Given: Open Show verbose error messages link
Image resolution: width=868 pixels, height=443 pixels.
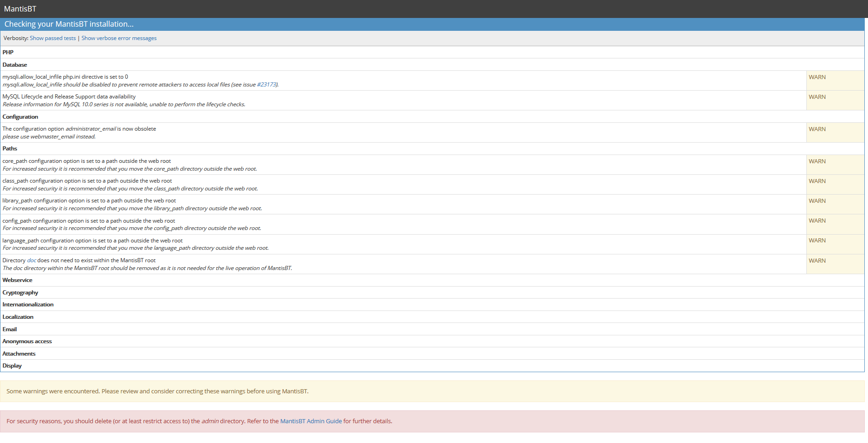Looking at the screenshot, I should (119, 38).
